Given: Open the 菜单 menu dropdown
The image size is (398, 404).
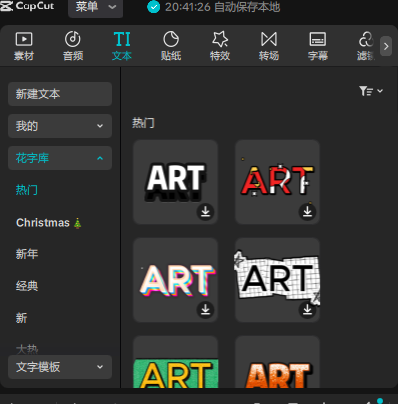Looking at the screenshot, I should pos(95,7).
